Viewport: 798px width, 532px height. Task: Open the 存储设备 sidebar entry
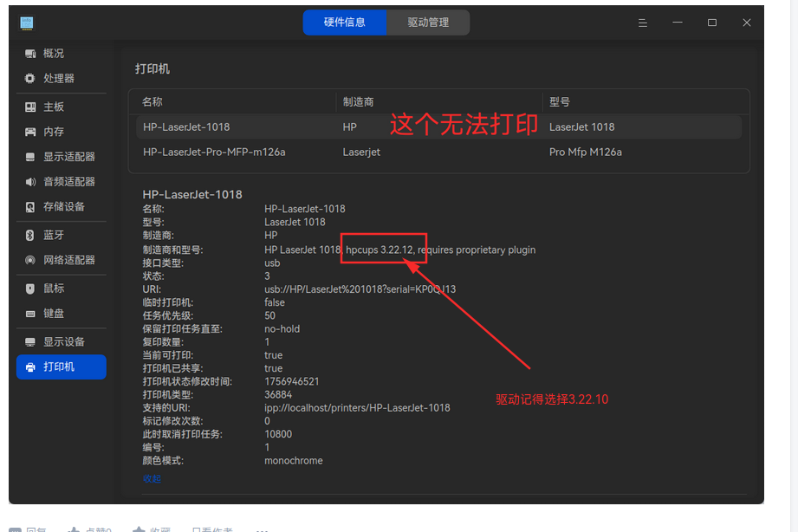pyautogui.click(x=61, y=207)
